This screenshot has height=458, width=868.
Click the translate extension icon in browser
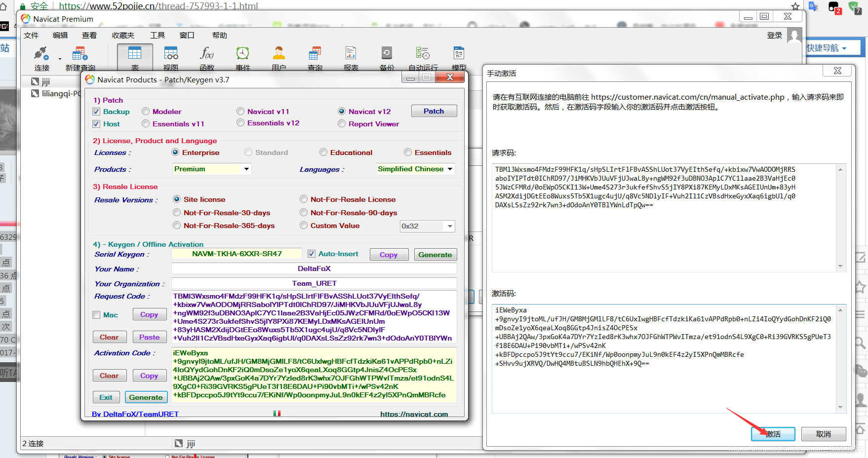tap(813, 6)
